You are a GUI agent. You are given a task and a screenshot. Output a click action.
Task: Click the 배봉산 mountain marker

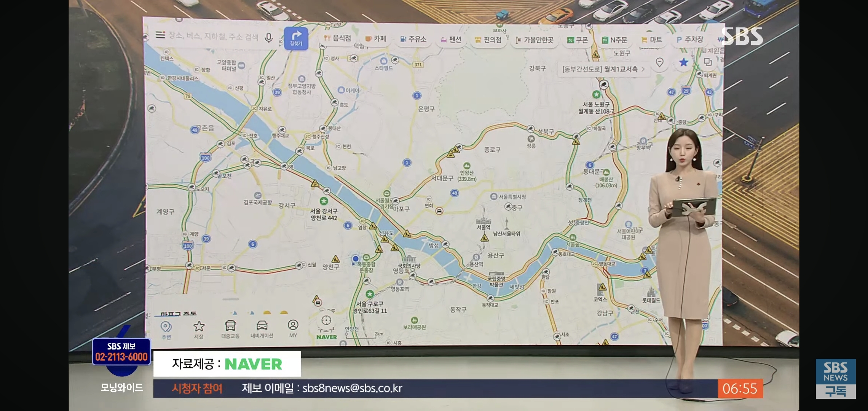(606, 172)
